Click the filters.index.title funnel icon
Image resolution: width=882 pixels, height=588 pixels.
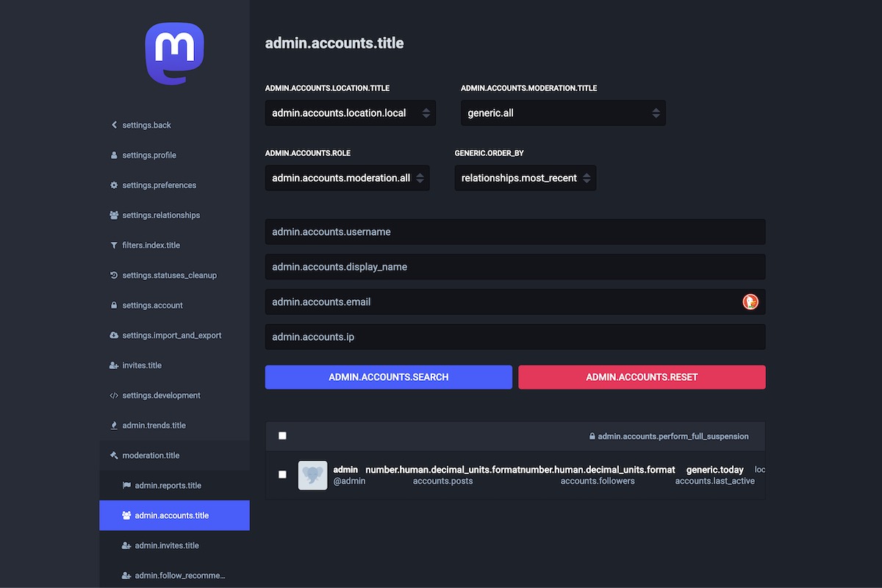tap(114, 245)
